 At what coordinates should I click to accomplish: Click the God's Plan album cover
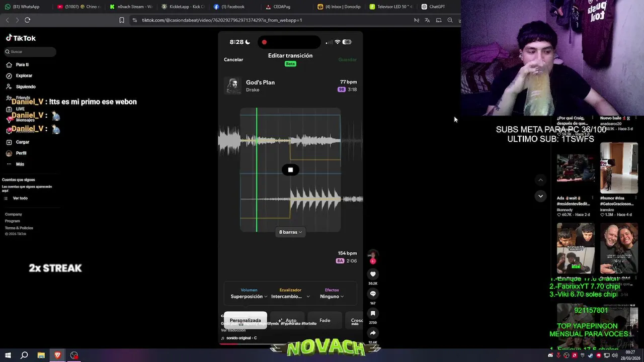click(x=232, y=85)
